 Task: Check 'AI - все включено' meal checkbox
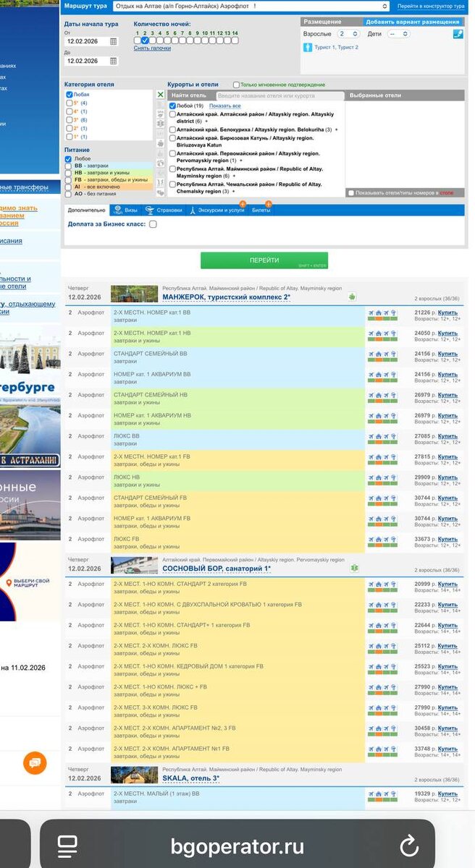pyautogui.click(x=68, y=186)
